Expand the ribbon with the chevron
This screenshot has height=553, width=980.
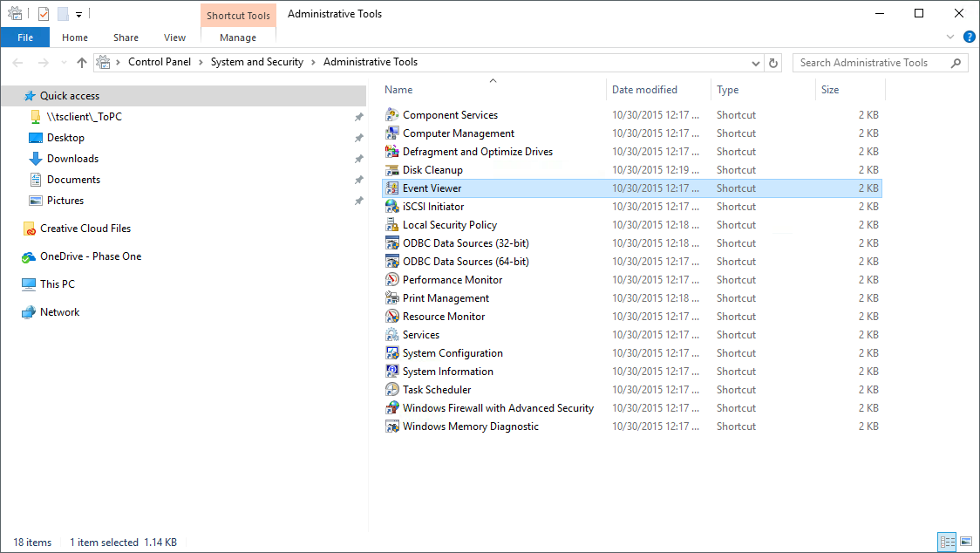coord(950,37)
